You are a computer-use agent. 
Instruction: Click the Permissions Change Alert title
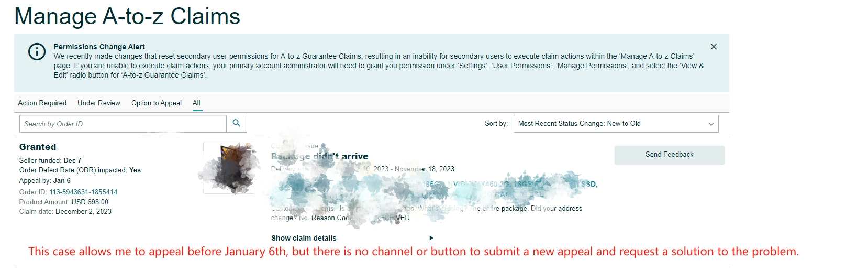(x=99, y=47)
